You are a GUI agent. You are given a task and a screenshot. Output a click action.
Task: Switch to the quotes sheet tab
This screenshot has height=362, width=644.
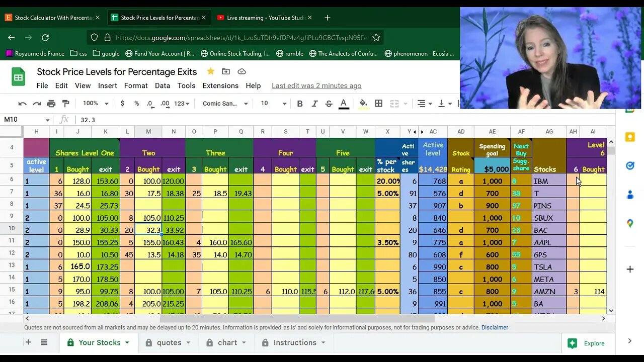[168, 342]
